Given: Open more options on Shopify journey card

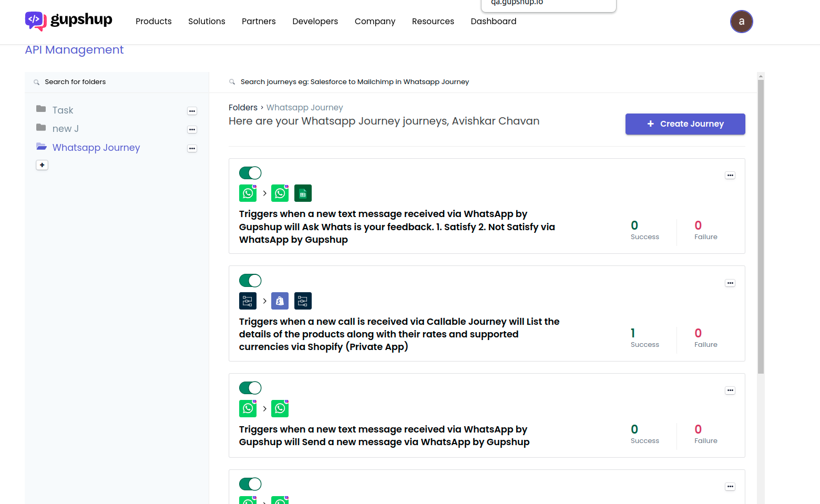Looking at the screenshot, I should point(730,283).
